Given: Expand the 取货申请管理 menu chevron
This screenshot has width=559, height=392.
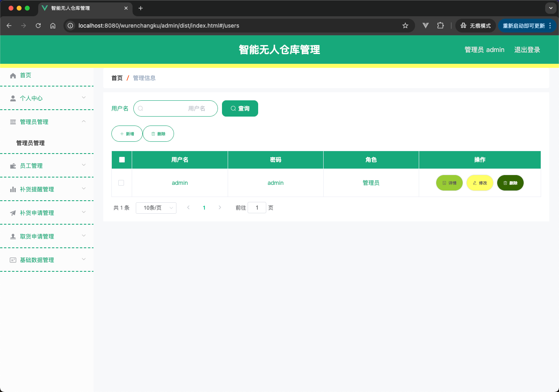Looking at the screenshot, I should coord(84,236).
